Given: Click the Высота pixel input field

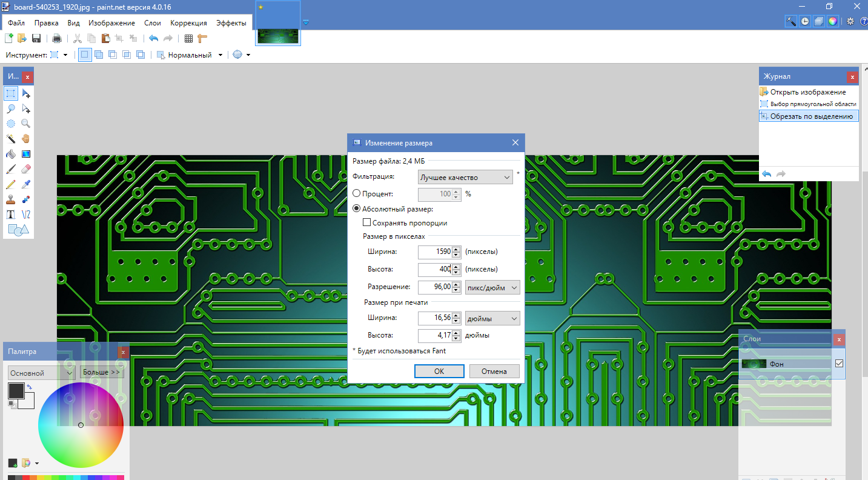Looking at the screenshot, I should click(x=435, y=269).
